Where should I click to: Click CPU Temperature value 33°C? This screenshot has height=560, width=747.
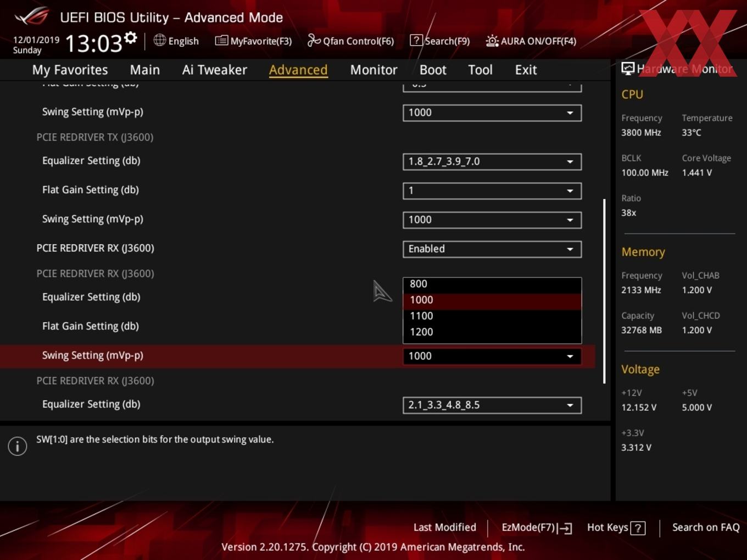[x=692, y=132]
